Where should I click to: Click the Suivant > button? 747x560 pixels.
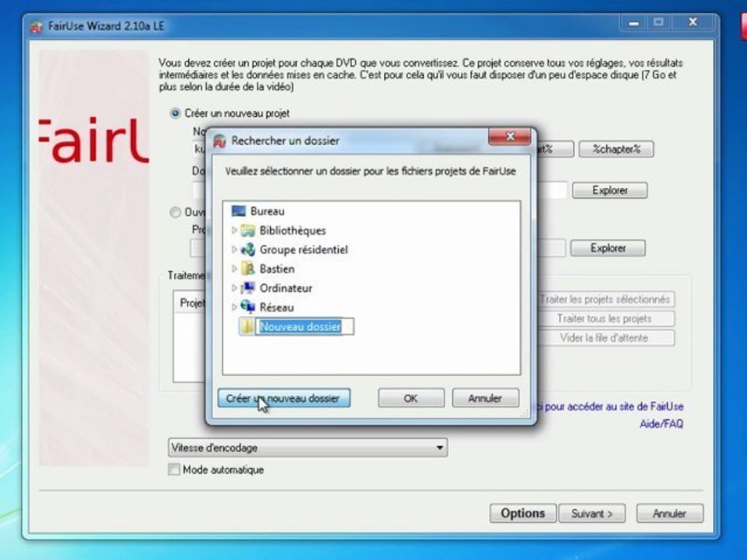591,513
